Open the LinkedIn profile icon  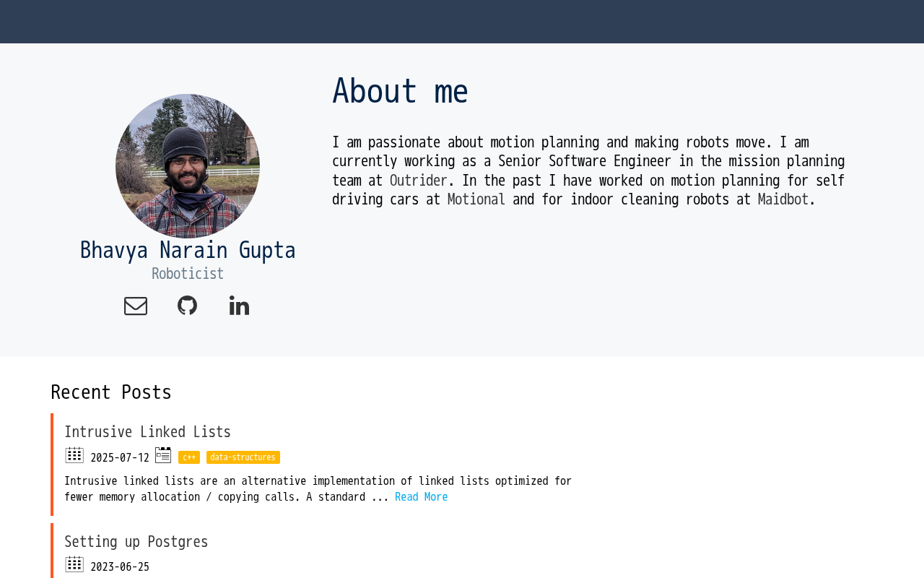point(239,306)
